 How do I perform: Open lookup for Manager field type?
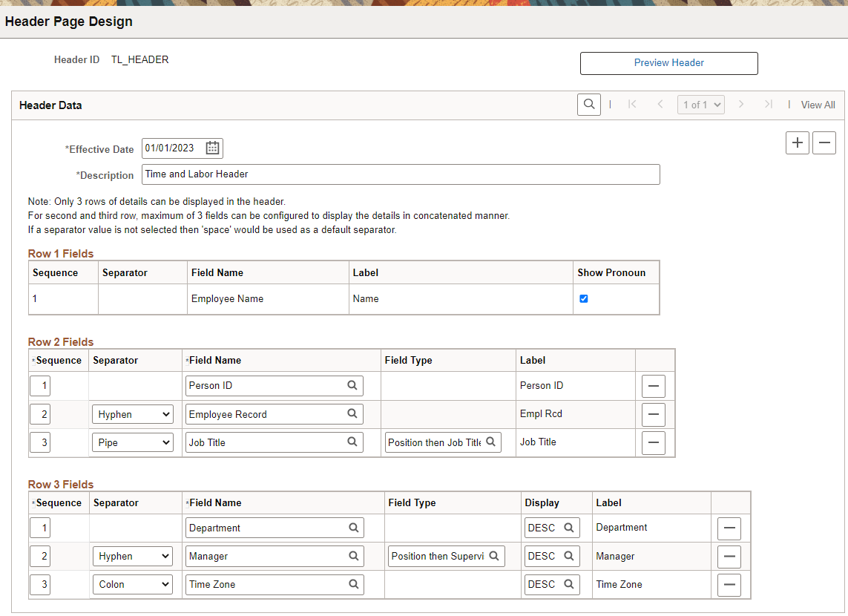[493, 557]
